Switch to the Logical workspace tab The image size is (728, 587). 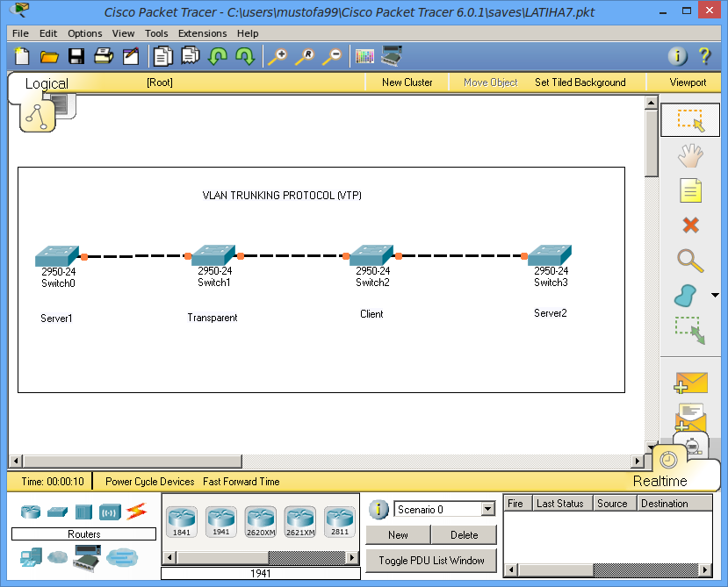pyautogui.click(x=47, y=83)
